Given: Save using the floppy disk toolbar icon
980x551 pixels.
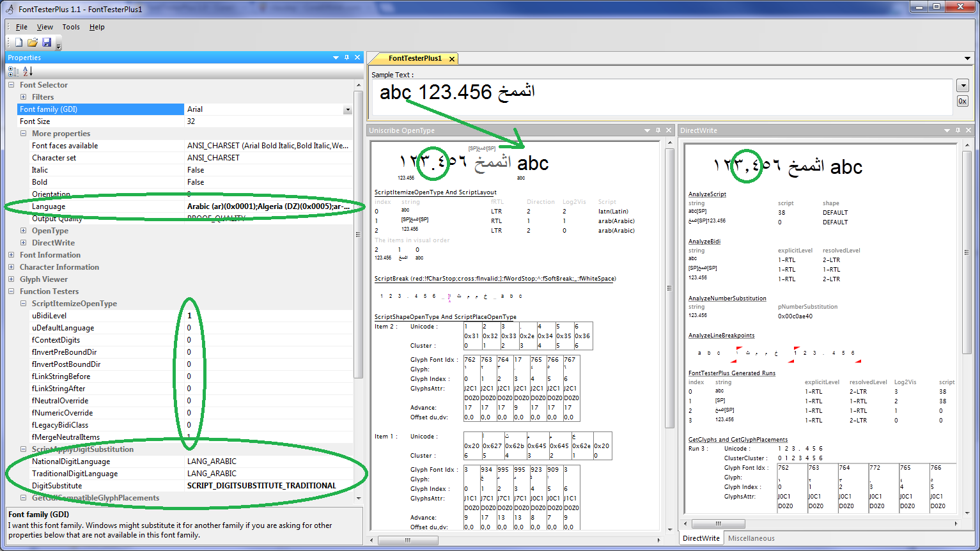Looking at the screenshot, I should click(47, 42).
